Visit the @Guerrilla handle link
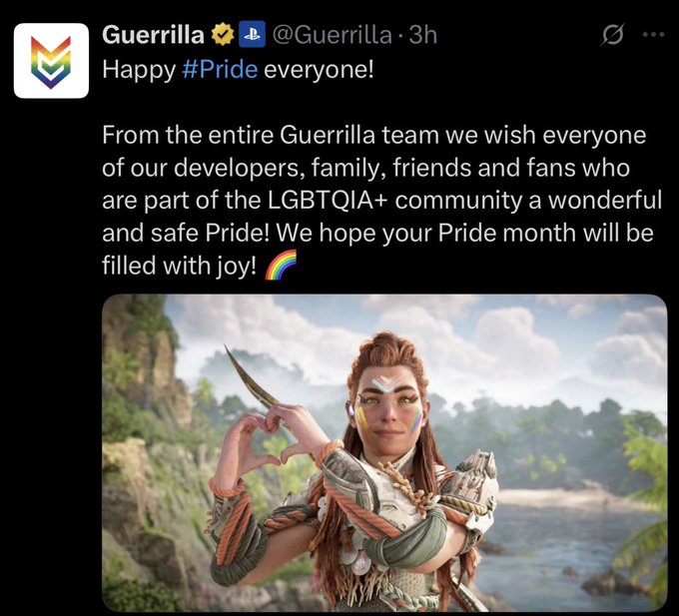This screenshot has width=679, height=616. coord(332,36)
